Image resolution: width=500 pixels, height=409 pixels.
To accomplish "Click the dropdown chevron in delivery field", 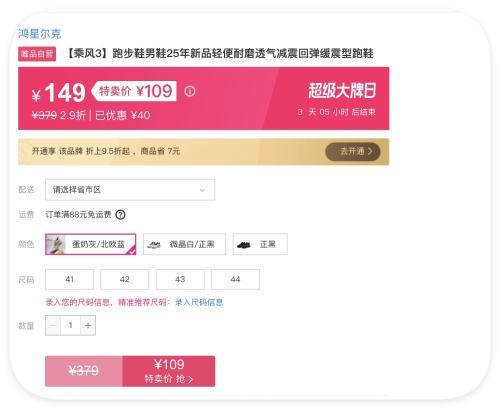I will (202, 190).
